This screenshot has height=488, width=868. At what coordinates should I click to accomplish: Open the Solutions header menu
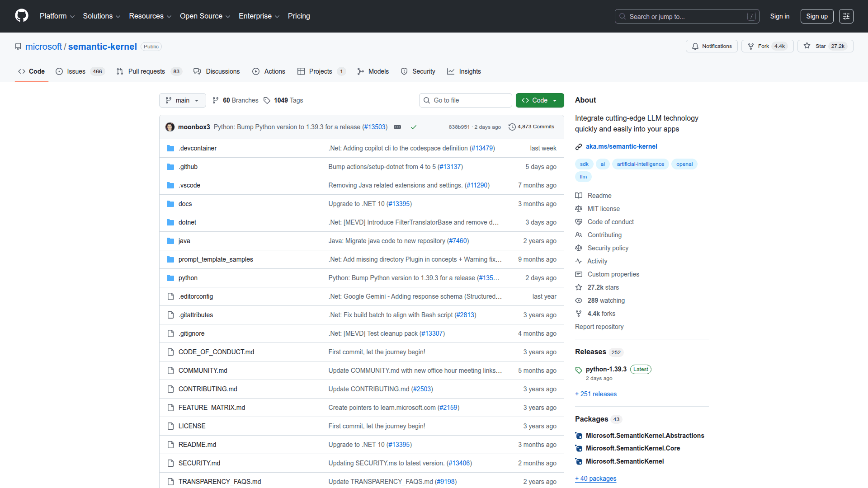(101, 16)
